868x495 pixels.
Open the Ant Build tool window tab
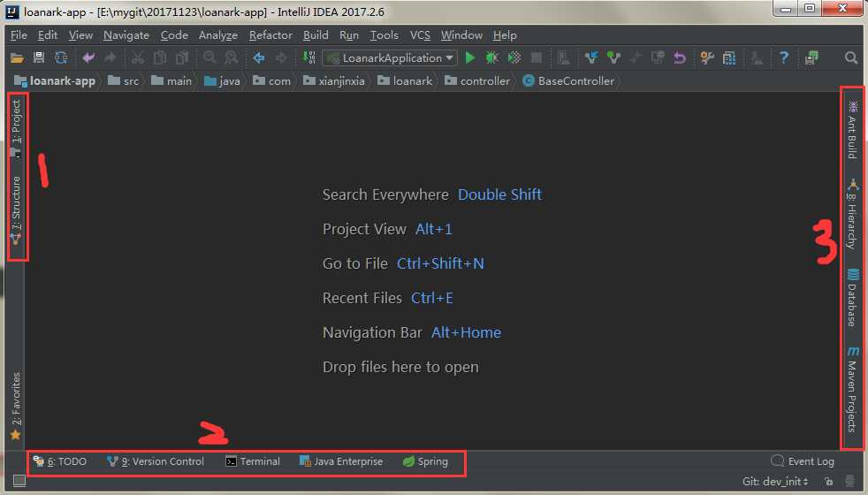852,130
